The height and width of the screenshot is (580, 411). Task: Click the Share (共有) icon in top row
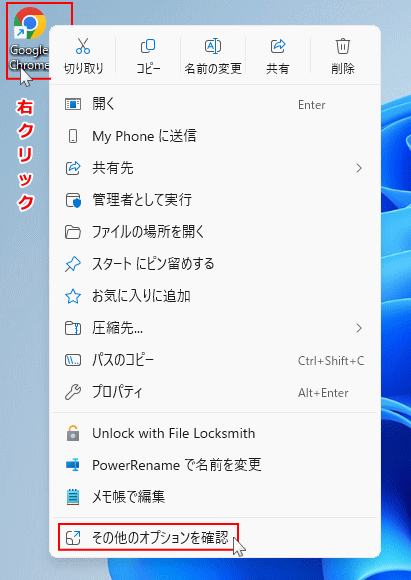278,46
